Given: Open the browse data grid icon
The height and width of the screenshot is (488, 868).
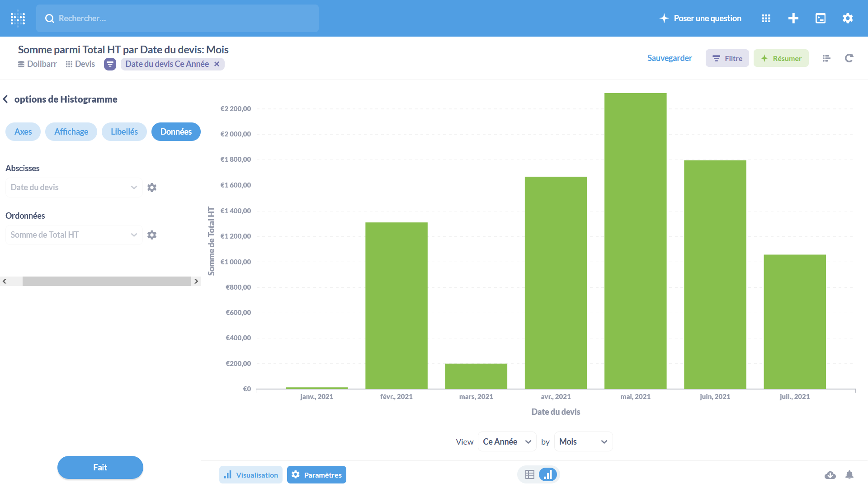Looking at the screenshot, I should [766, 19].
